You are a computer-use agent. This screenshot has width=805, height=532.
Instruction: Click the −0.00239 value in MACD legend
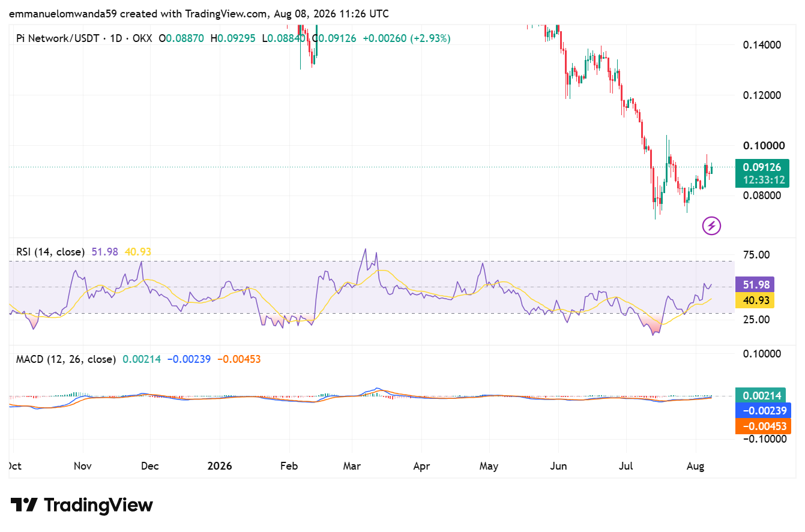pos(188,359)
